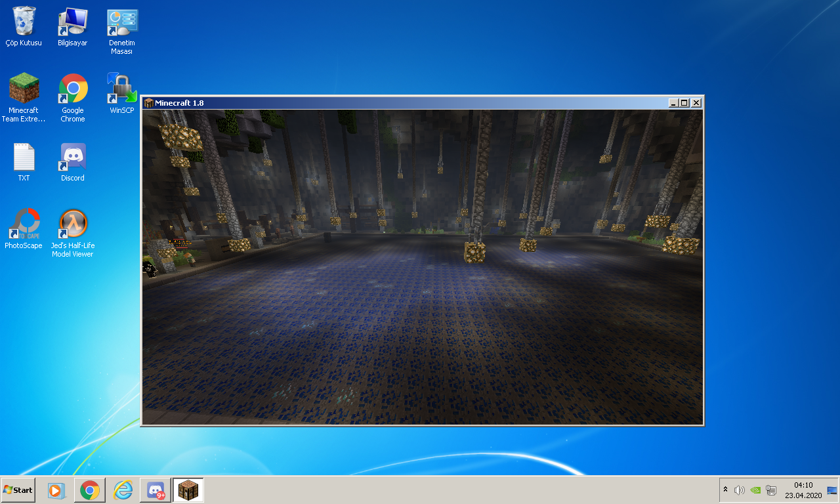Open the Minecraft 1.8 window system menu icon
Screen dimensions: 840x504
coord(149,103)
